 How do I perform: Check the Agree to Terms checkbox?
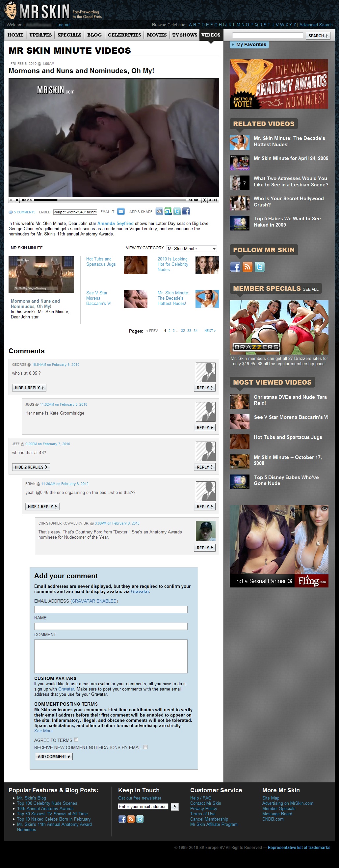tap(76, 740)
